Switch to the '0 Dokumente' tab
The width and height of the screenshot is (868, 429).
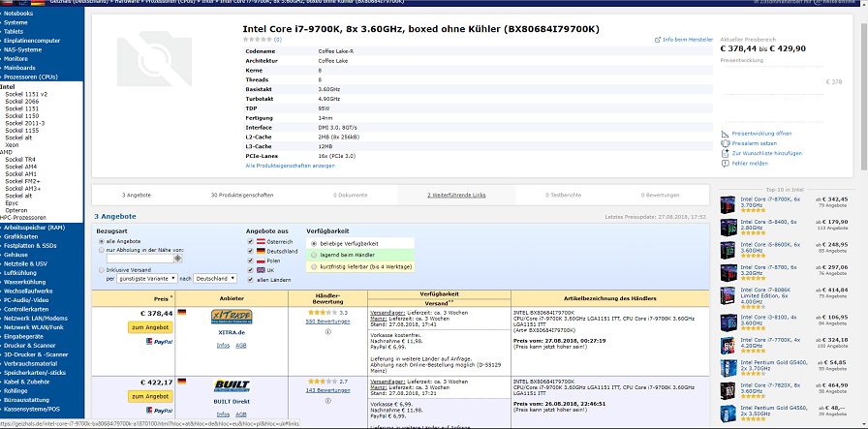[x=350, y=196]
